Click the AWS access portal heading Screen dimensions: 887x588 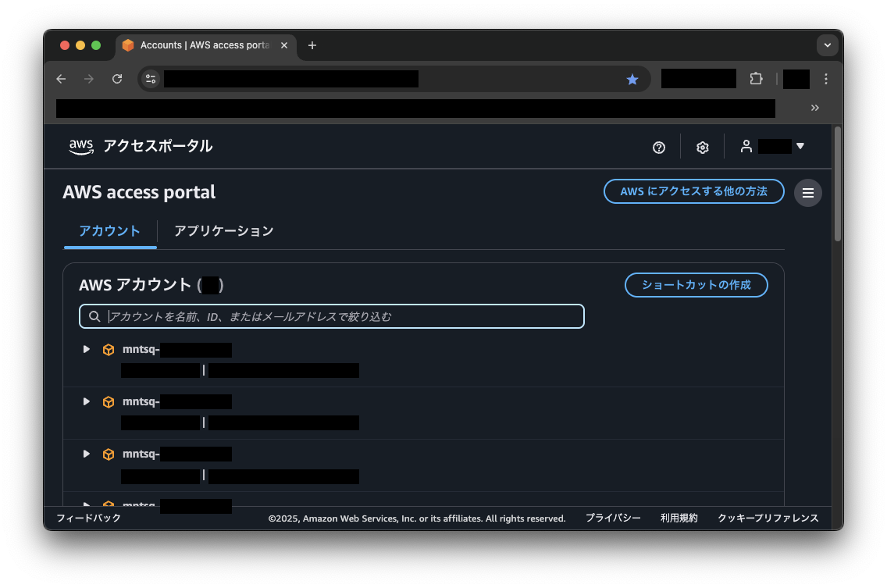139,192
